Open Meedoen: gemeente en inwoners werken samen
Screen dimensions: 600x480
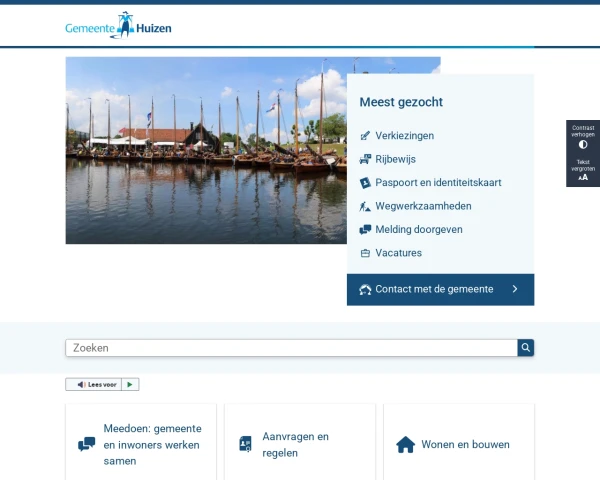tap(141, 444)
